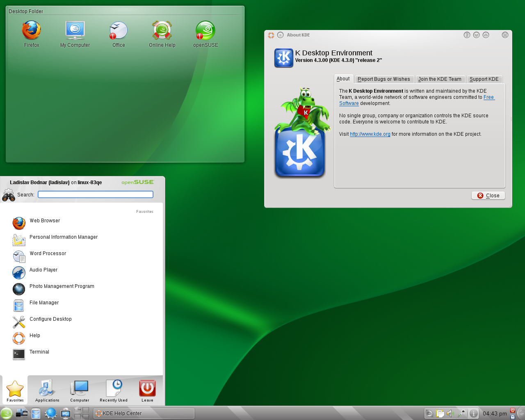Open the http://www.kde.org link

tap(370, 134)
